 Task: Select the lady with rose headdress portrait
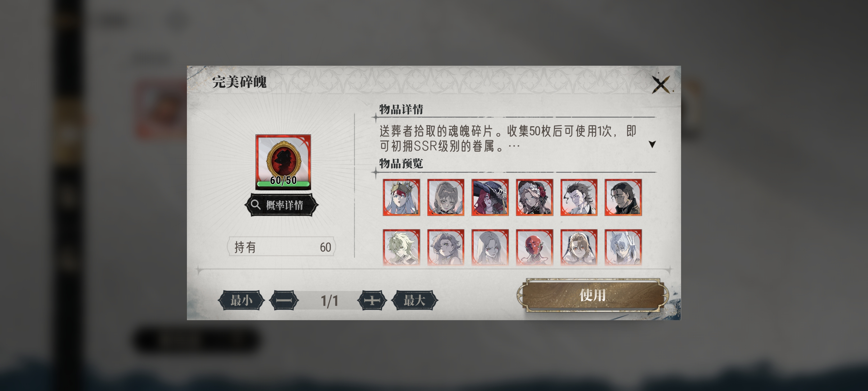[x=534, y=197]
